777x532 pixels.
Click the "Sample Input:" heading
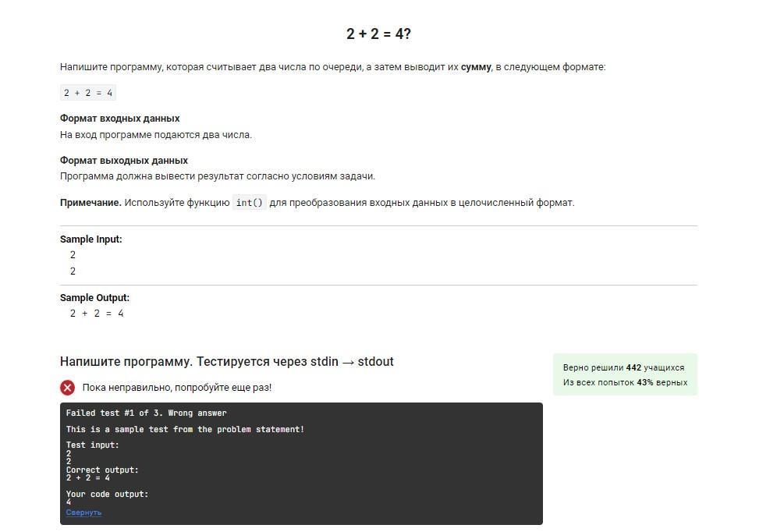(x=90, y=239)
